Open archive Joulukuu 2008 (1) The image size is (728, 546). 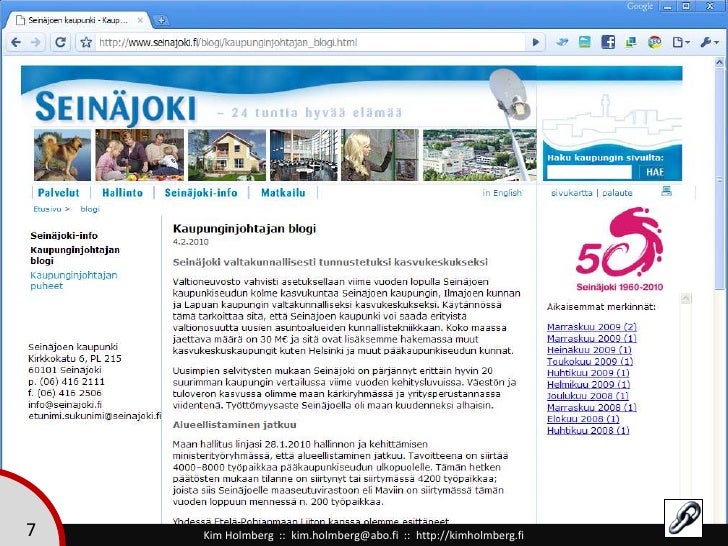[587, 396]
